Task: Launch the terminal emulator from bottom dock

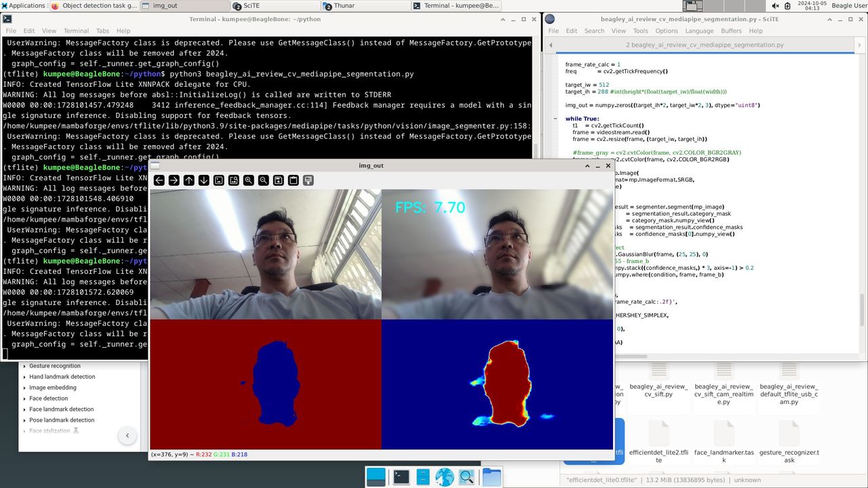Action: point(401,477)
